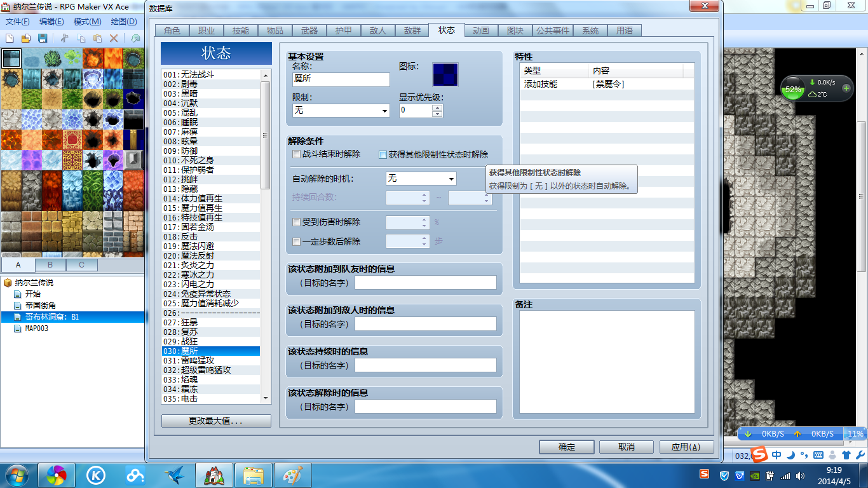This screenshot has width=868, height=488.
Task: Click the file explorer taskbar icon
Action: click(x=254, y=475)
